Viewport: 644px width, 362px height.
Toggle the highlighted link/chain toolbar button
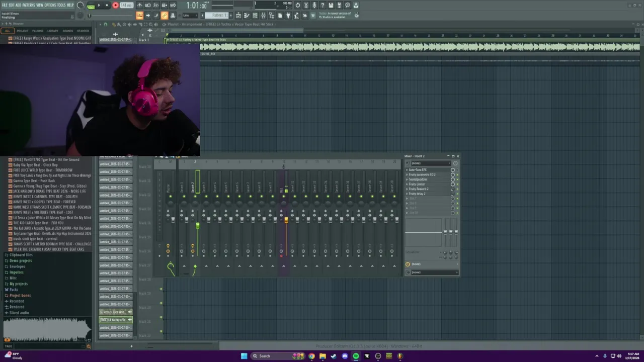coord(165,16)
